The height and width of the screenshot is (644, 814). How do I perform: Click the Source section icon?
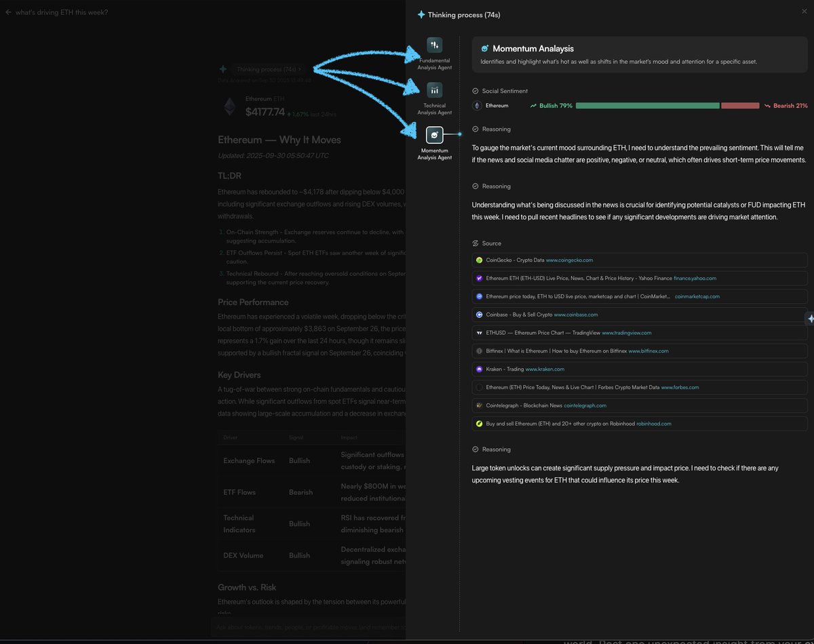tap(476, 243)
